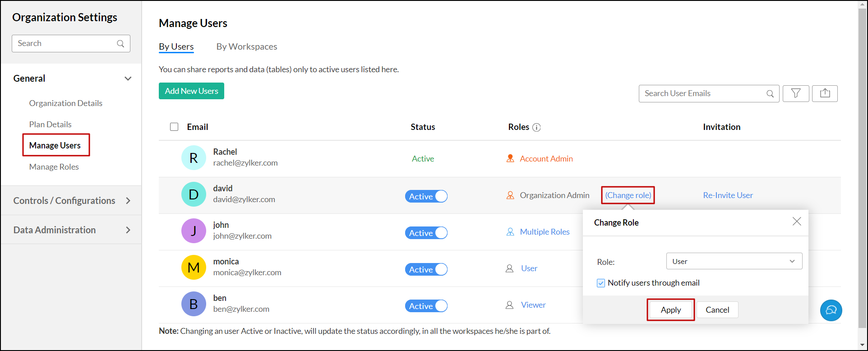Viewport: 868px width, 351px height.
Task: Click the export users icon
Action: coord(825,93)
